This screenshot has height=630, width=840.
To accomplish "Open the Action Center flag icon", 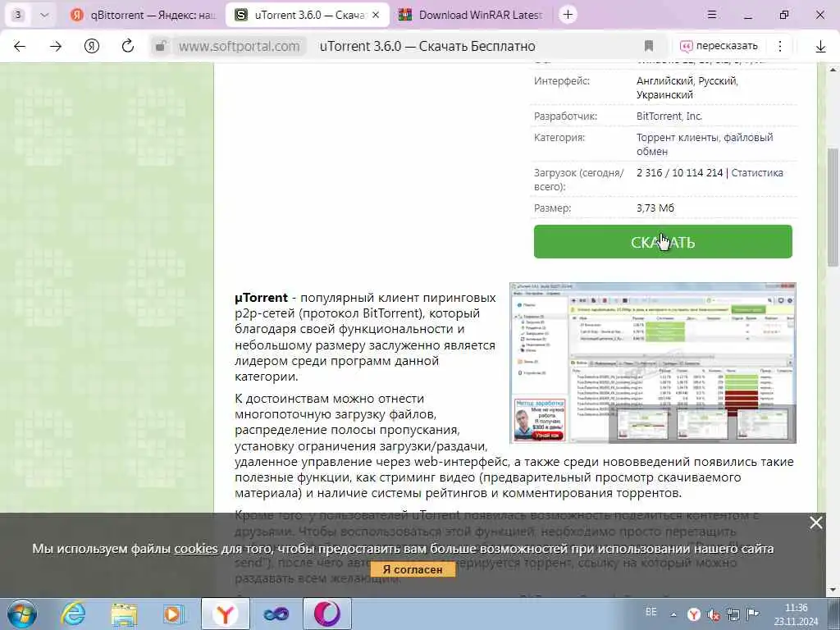I will tap(753, 614).
